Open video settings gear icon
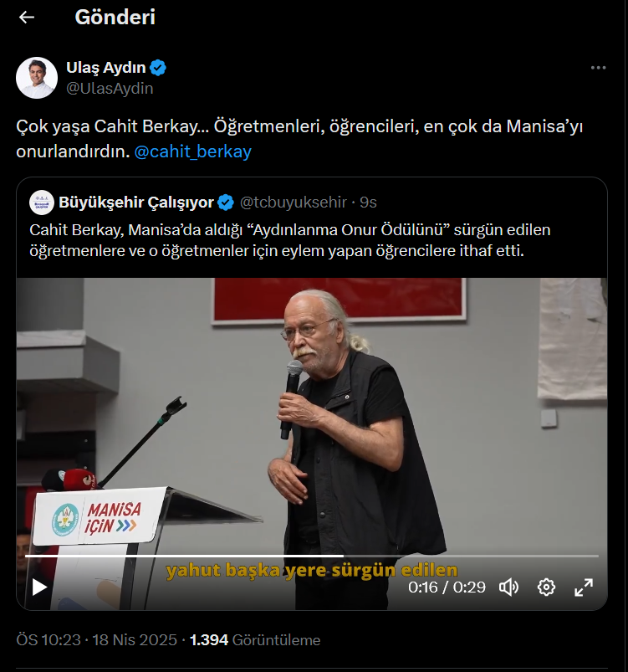Viewport: 628px width, 672px height. point(546,587)
